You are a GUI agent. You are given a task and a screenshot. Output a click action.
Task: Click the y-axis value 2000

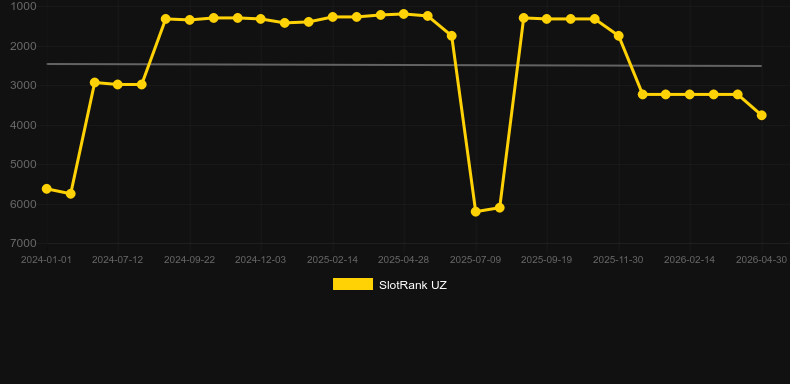(x=24, y=46)
